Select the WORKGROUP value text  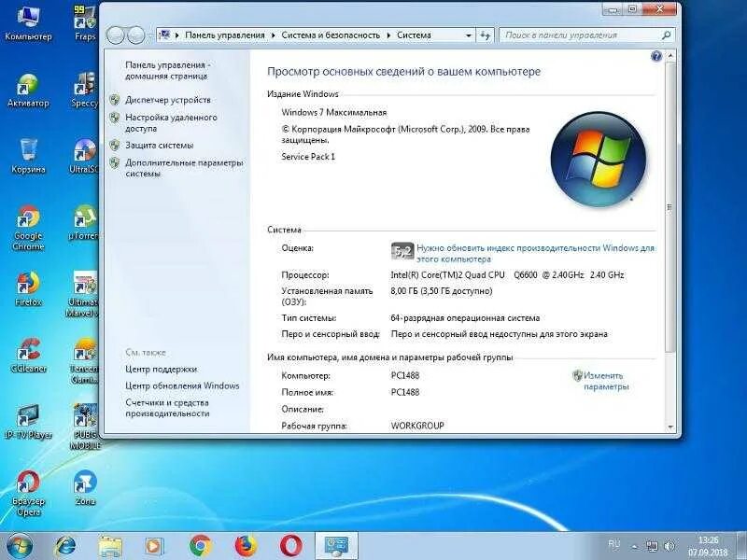417,426
